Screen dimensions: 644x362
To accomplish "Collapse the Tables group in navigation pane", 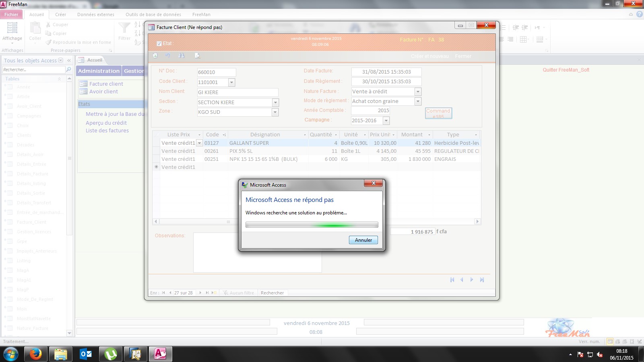I will [x=59, y=79].
